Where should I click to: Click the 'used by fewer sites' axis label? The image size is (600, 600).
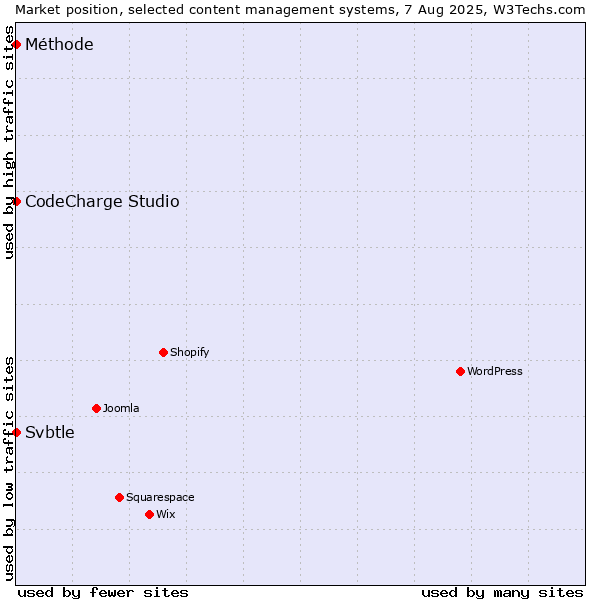click(103, 593)
